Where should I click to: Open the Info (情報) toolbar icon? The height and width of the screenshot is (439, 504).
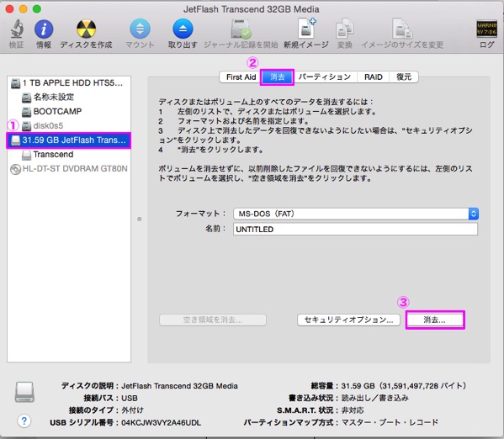point(44,29)
